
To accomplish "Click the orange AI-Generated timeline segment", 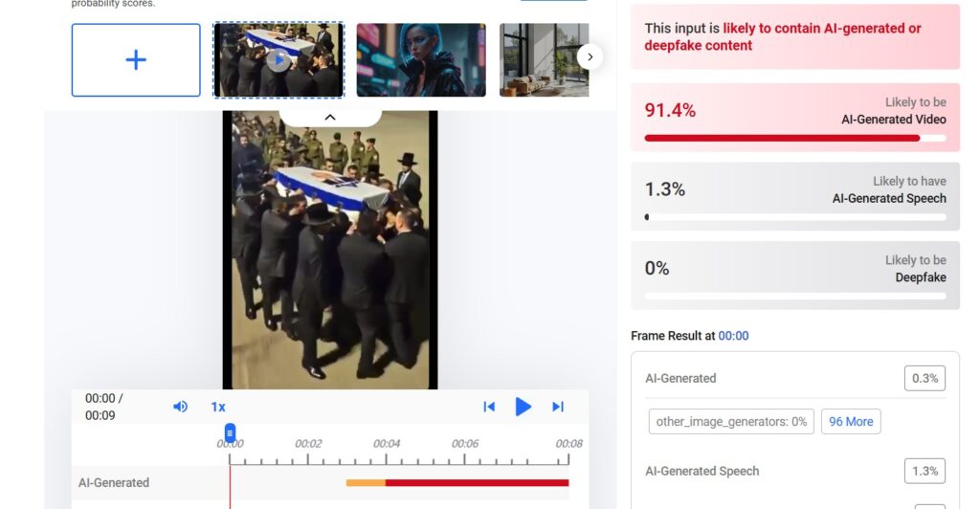I will [x=366, y=483].
